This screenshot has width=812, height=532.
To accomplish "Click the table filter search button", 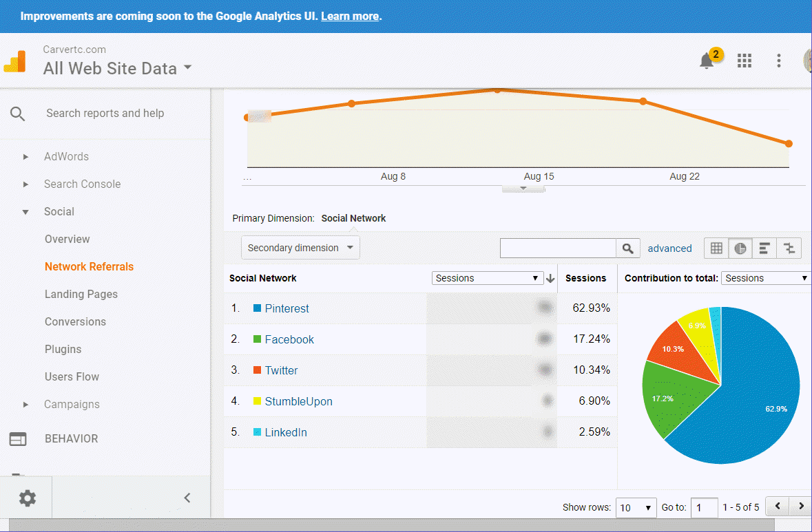I will click(x=627, y=248).
